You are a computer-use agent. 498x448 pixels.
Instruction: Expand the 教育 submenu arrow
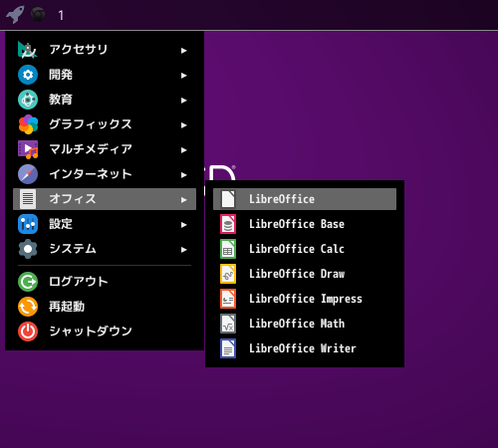pyautogui.click(x=183, y=101)
